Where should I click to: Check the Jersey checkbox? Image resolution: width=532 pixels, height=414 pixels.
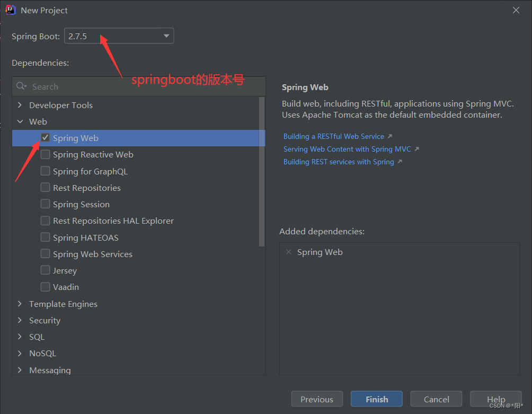point(45,270)
